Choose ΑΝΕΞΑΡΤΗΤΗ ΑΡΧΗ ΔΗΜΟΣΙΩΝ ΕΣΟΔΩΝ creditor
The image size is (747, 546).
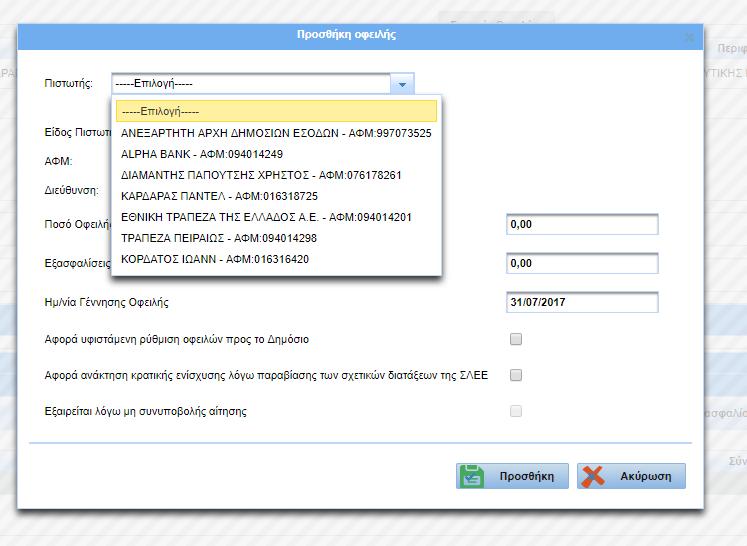(x=276, y=133)
